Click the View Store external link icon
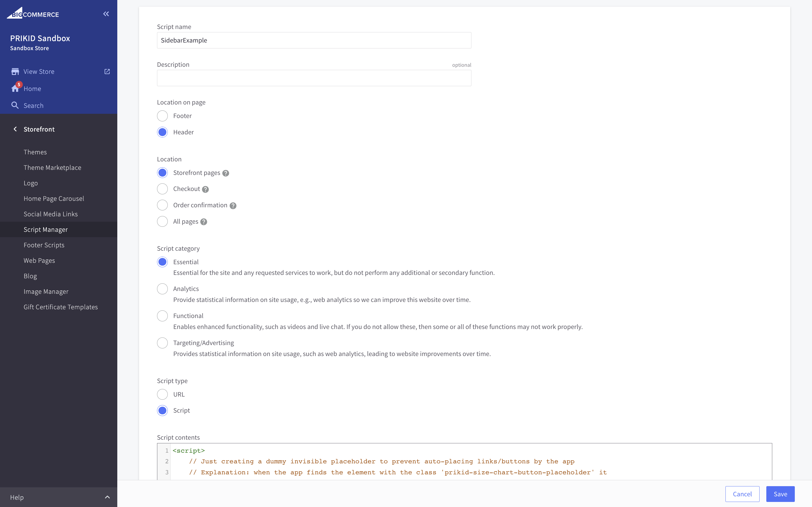 pos(107,72)
